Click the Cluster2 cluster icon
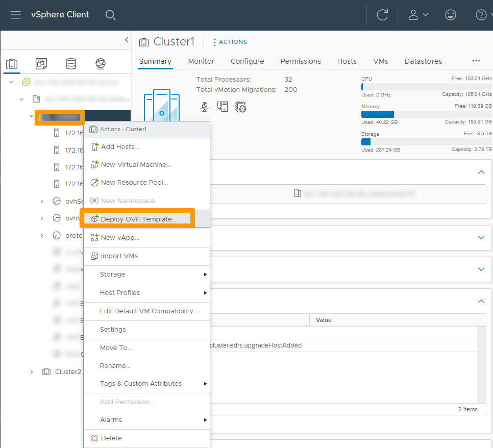The image size is (493, 448). click(x=46, y=372)
